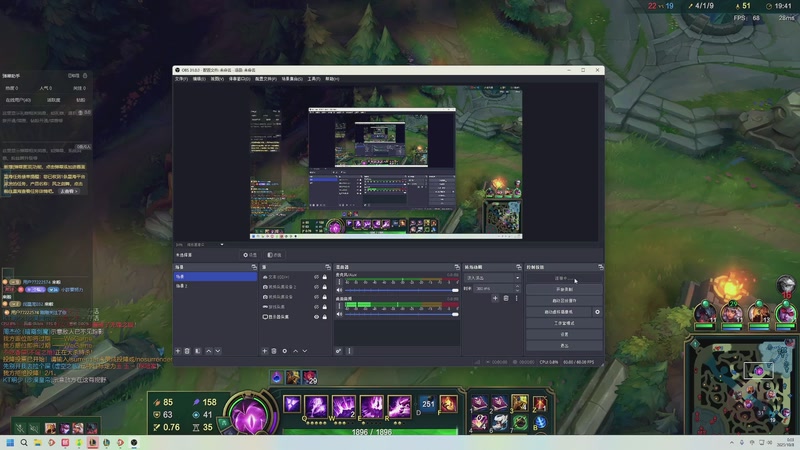The height and width of the screenshot is (450, 800).
Task: Open source properties gear in Sources panel footer
Action: click(285, 351)
